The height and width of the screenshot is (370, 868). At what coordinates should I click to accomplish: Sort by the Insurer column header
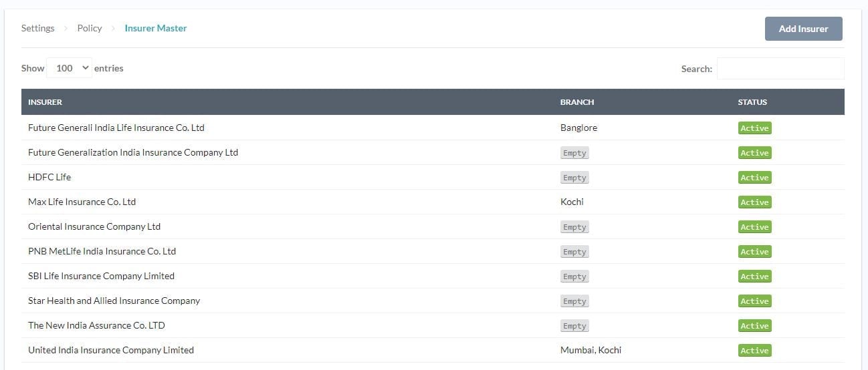click(45, 102)
